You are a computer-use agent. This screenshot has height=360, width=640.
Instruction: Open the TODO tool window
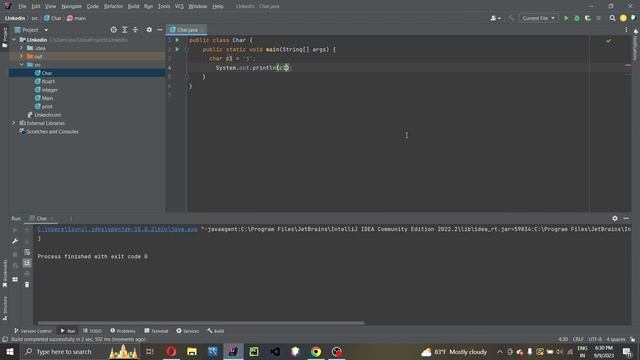92,331
